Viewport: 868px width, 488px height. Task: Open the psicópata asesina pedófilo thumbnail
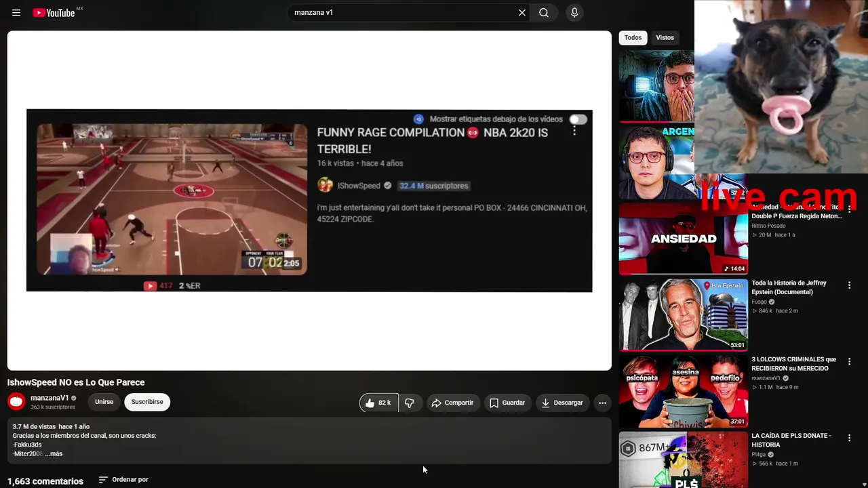(684, 391)
